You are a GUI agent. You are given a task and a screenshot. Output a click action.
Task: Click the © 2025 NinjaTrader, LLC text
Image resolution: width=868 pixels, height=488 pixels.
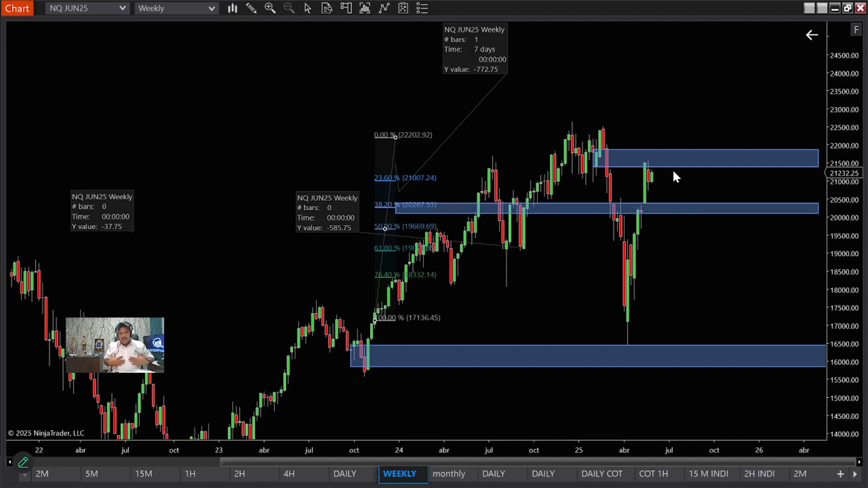(x=46, y=433)
